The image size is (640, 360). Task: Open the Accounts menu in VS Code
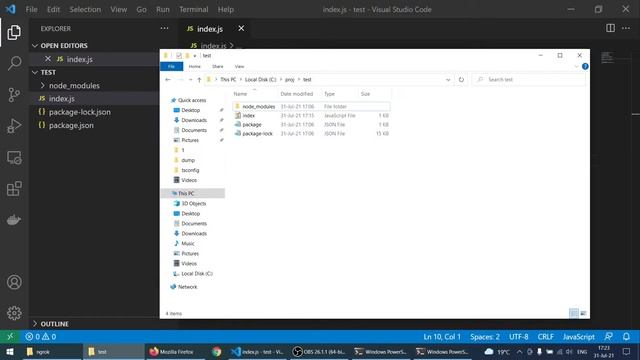[14, 282]
